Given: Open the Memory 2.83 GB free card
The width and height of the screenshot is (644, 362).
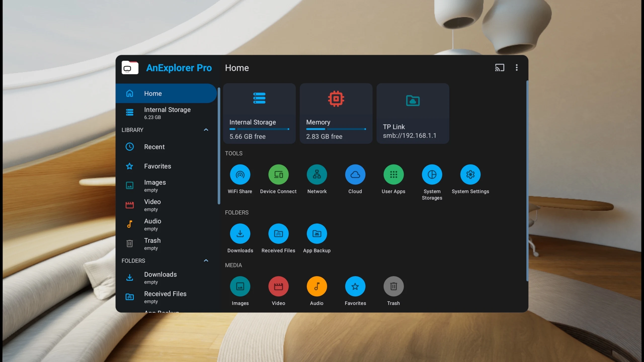Looking at the screenshot, I should pyautogui.click(x=336, y=113).
